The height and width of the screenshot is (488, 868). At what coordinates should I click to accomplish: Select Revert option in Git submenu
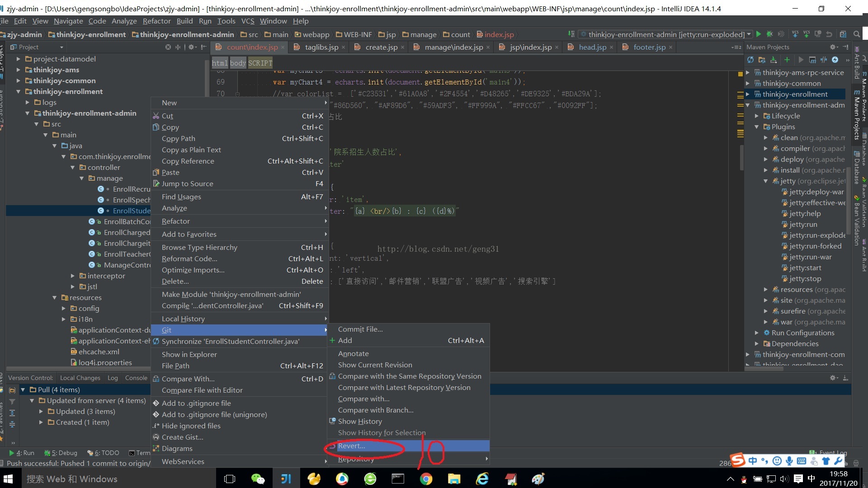click(351, 445)
